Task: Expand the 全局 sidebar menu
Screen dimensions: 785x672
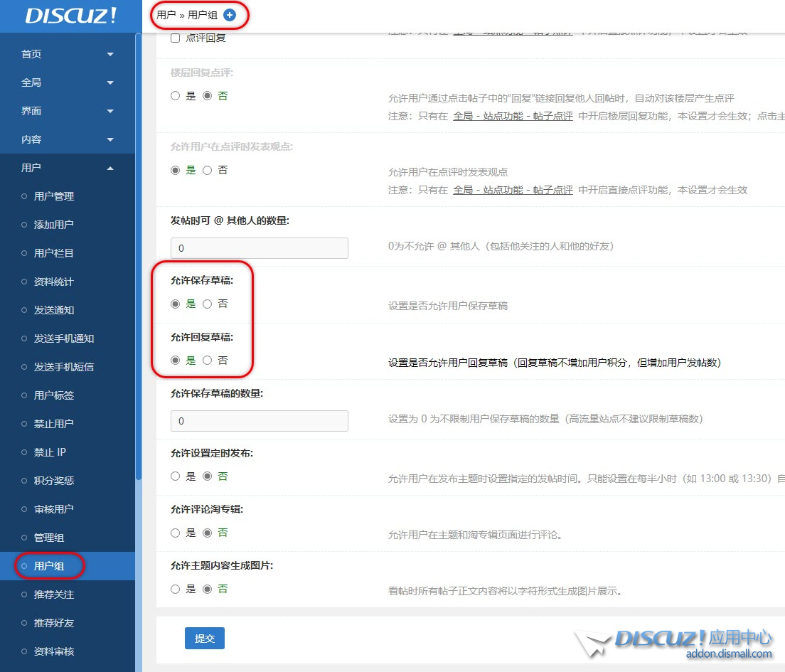Action: (x=68, y=82)
